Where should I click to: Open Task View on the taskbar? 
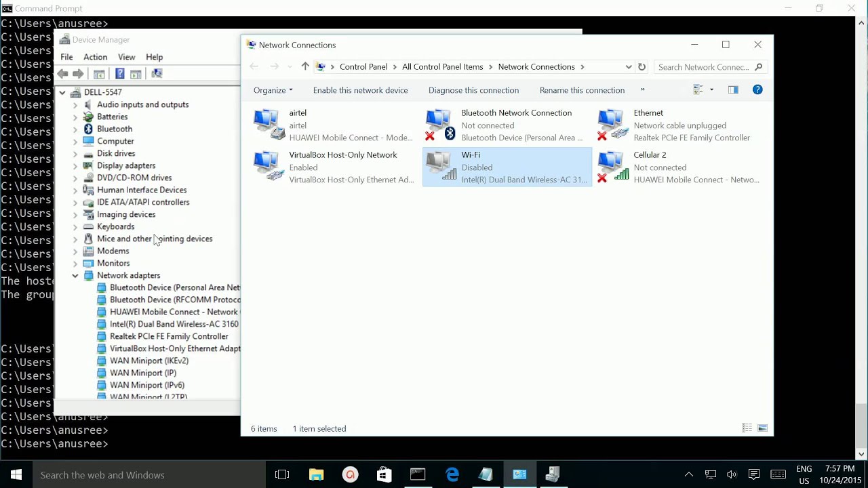coord(282,474)
